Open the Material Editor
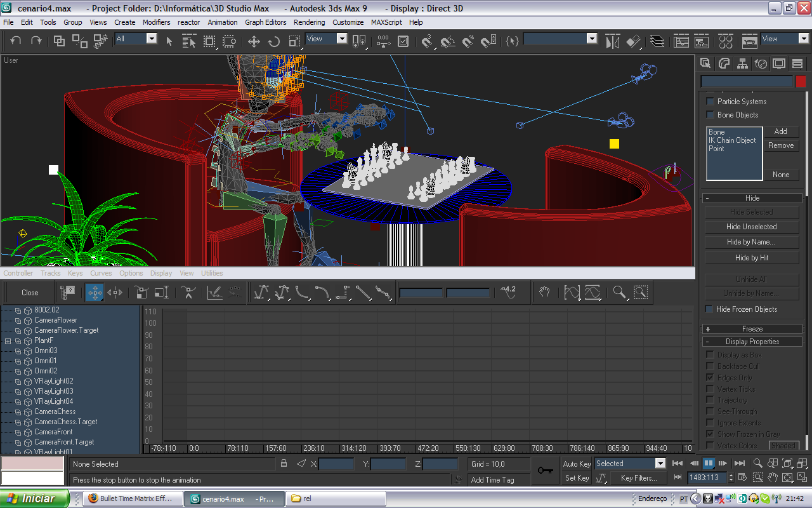Viewport: 812px width, 508px height. (x=726, y=41)
